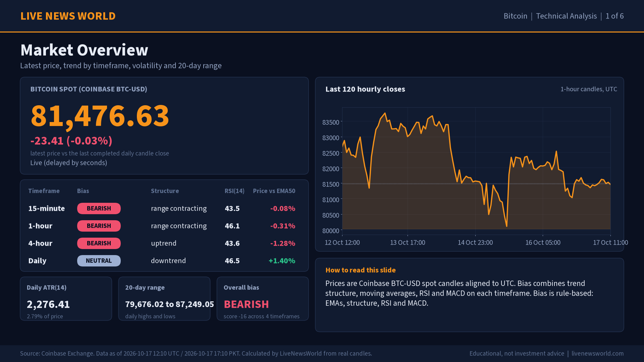Click the -1.28% EMA50 value
The height and width of the screenshot is (362, 644).
pyautogui.click(x=283, y=243)
